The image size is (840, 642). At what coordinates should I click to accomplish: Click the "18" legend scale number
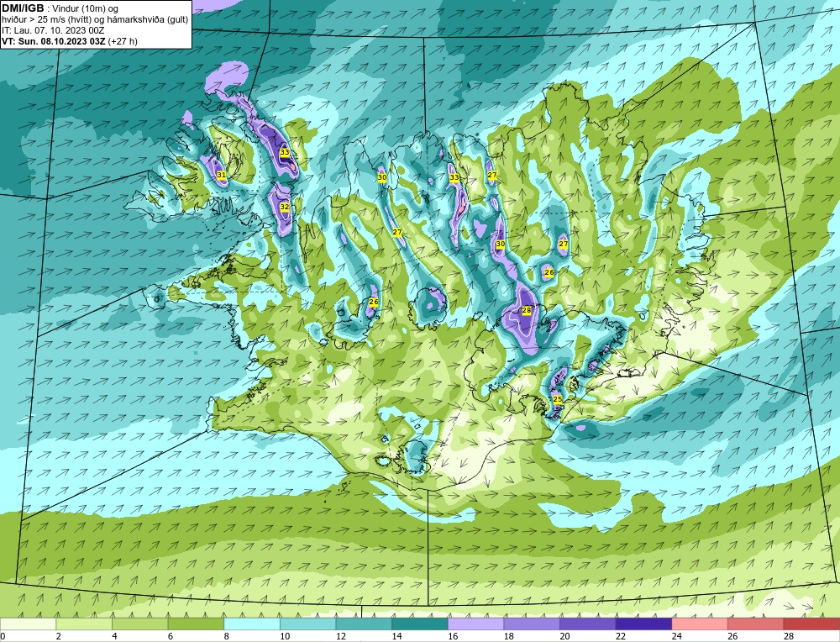tap(508, 636)
